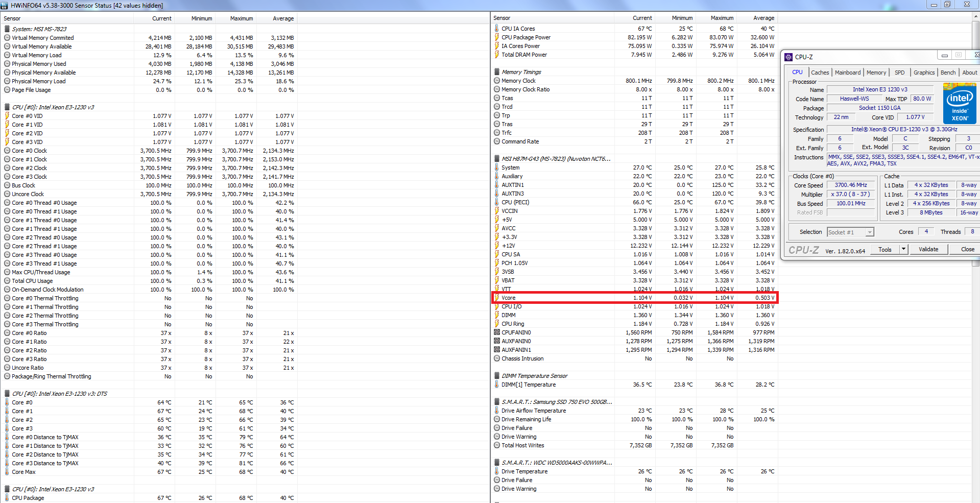Select the MSI H87M-G43 sensor group icon
This screenshot has width=980, height=503.
pyautogui.click(x=497, y=159)
